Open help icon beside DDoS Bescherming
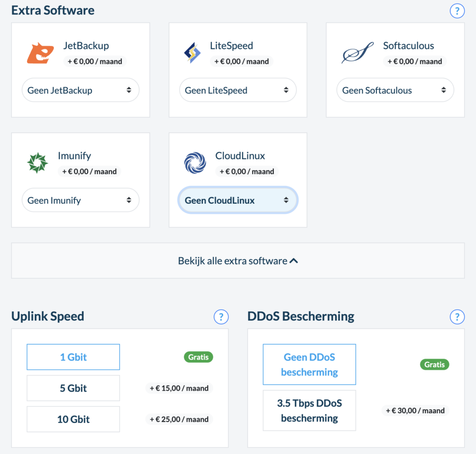The image size is (476, 454). point(457,317)
